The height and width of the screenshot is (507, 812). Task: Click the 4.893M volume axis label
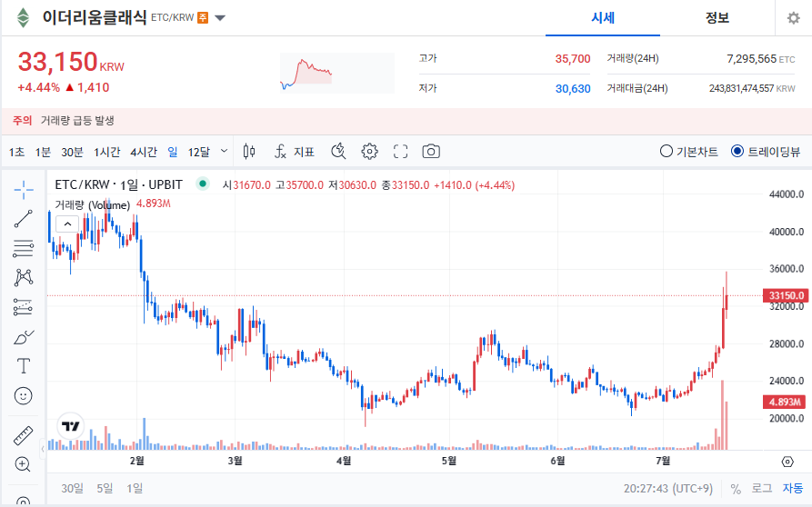(x=784, y=402)
